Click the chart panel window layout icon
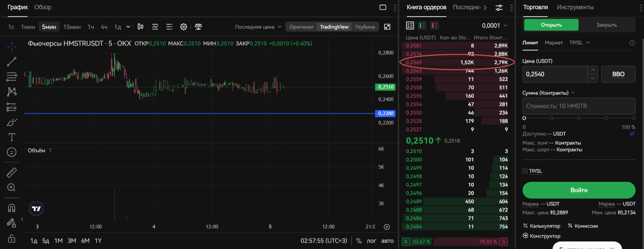 click(383, 7)
